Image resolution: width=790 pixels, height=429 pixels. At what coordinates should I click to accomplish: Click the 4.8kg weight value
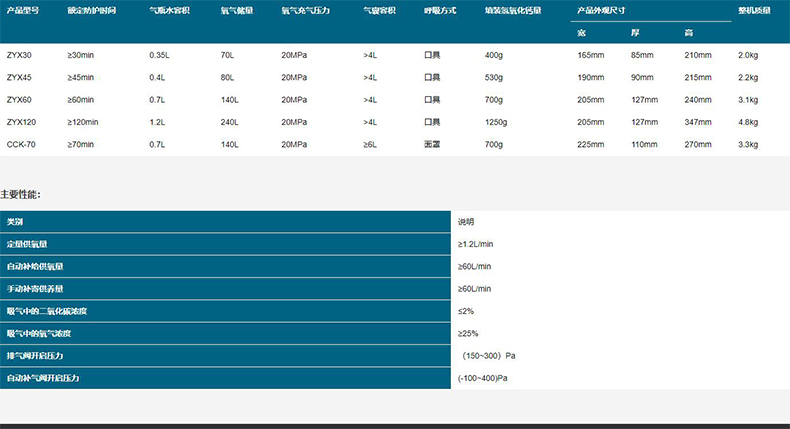[747, 122]
